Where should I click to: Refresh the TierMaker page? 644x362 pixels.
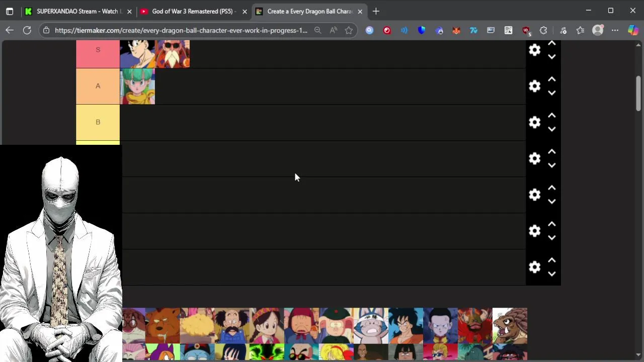pos(27,30)
